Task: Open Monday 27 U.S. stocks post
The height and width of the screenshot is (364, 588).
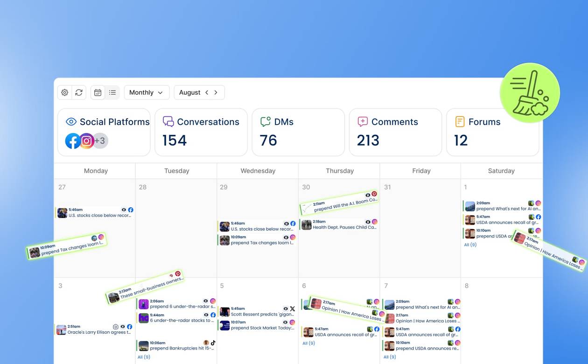Action: click(95, 213)
